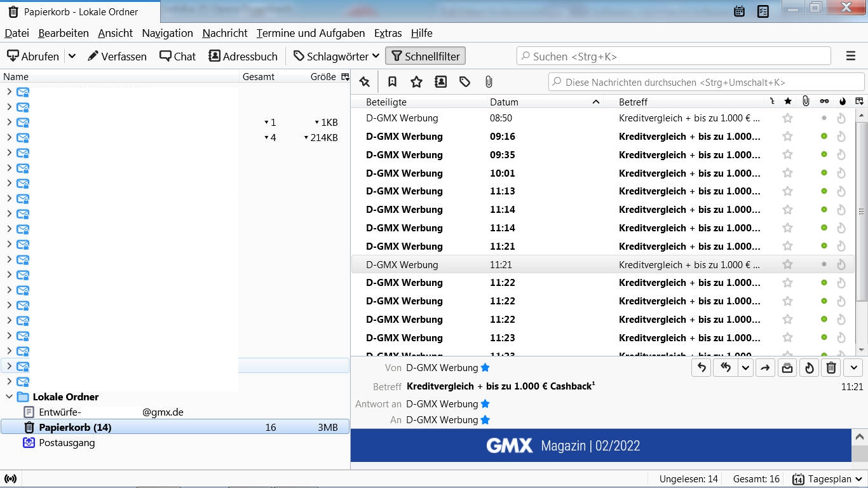Mark open message as junk with flame icon
Image resolution: width=868 pixels, height=488 pixels.
[x=809, y=368]
